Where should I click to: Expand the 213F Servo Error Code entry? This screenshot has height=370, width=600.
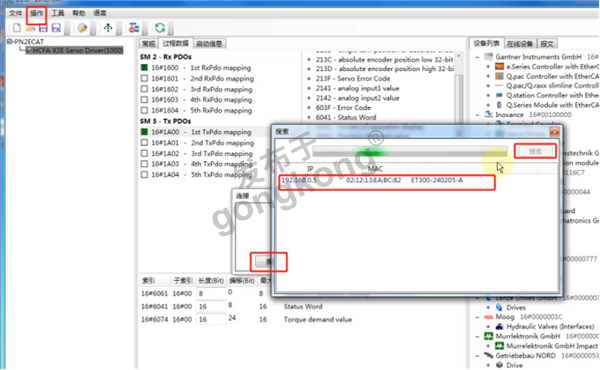click(x=309, y=78)
